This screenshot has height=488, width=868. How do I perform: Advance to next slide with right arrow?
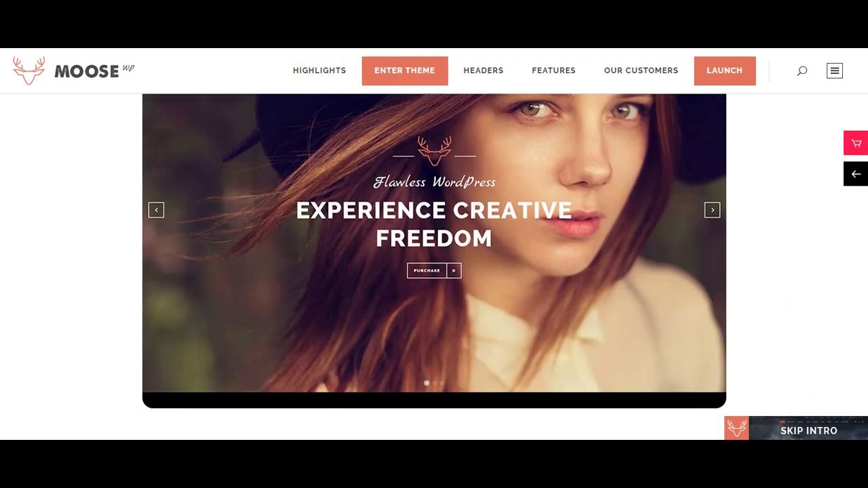coord(712,210)
